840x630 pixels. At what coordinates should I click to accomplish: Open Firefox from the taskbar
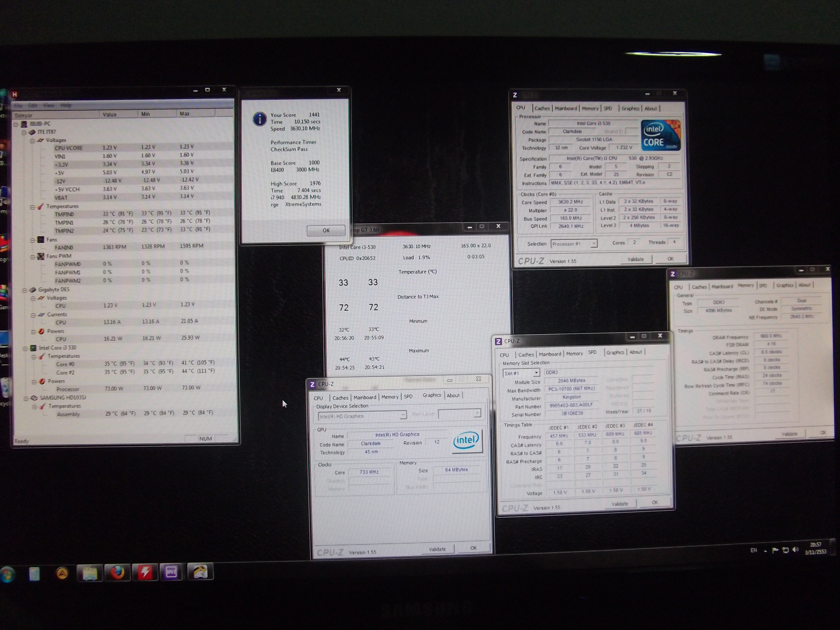pos(117,572)
